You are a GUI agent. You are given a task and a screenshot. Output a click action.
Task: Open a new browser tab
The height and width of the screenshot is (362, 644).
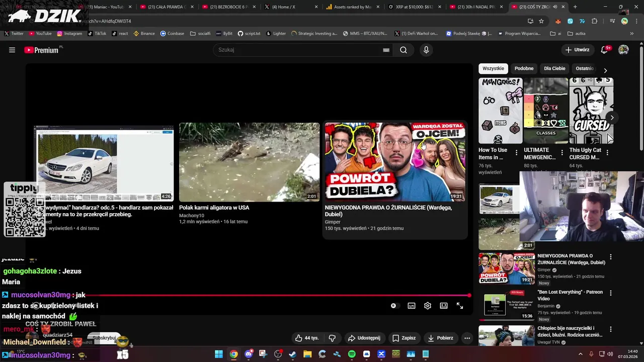click(x=575, y=7)
